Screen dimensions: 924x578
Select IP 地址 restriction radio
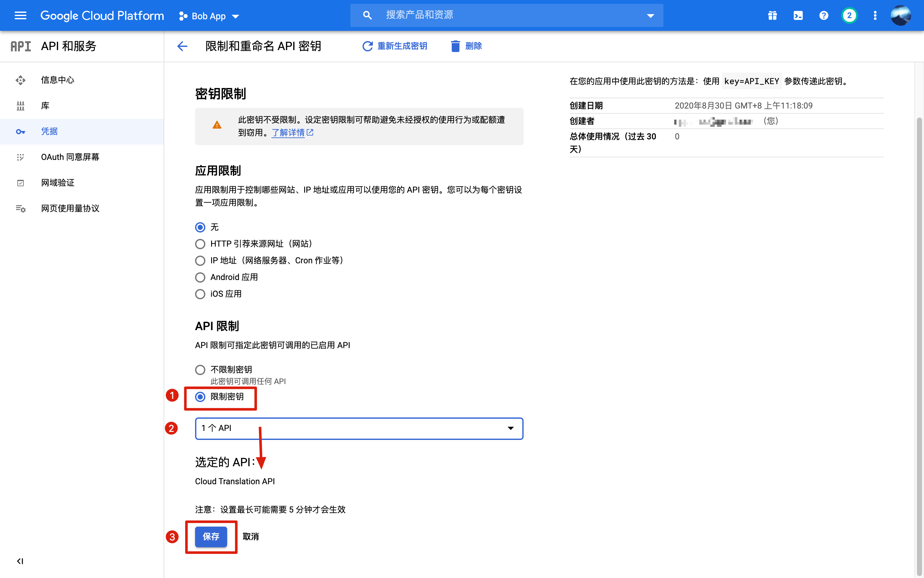[x=200, y=261]
